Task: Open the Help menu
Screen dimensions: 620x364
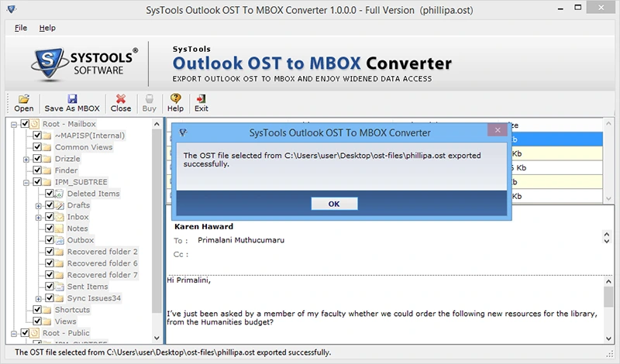Action: (x=47, y=28)
